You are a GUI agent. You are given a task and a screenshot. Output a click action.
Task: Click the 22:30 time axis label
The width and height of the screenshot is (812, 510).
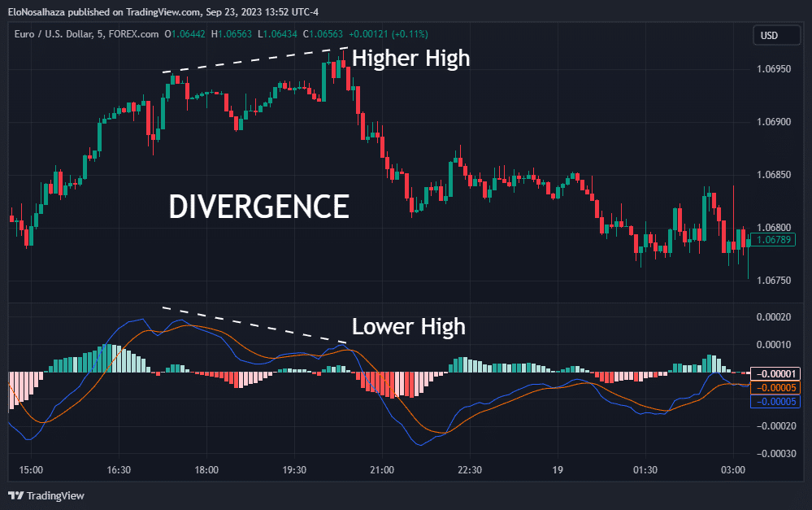pyautogui.click(x=470, y=470)
